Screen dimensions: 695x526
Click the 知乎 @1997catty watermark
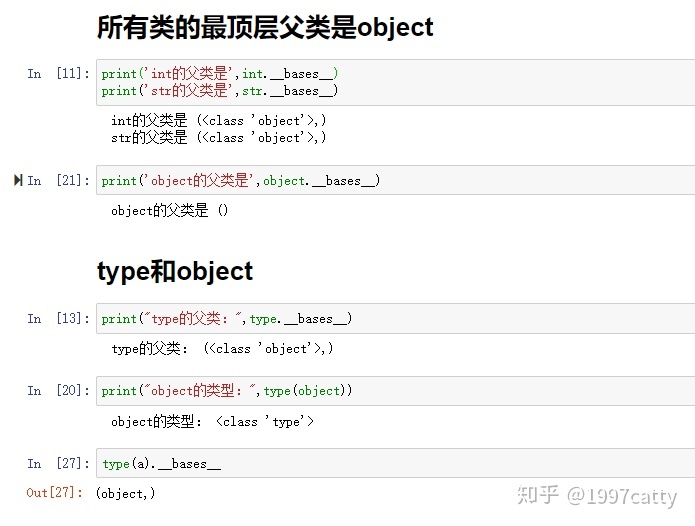(x=597, y=496)
